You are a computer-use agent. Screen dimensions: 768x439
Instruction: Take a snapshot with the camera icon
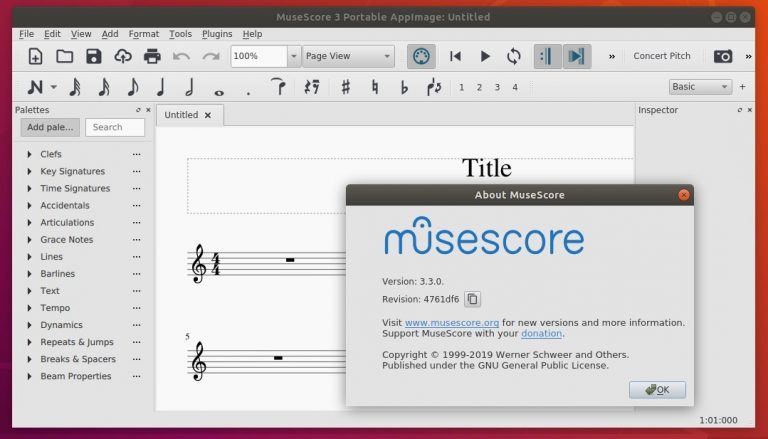point(723,56)
